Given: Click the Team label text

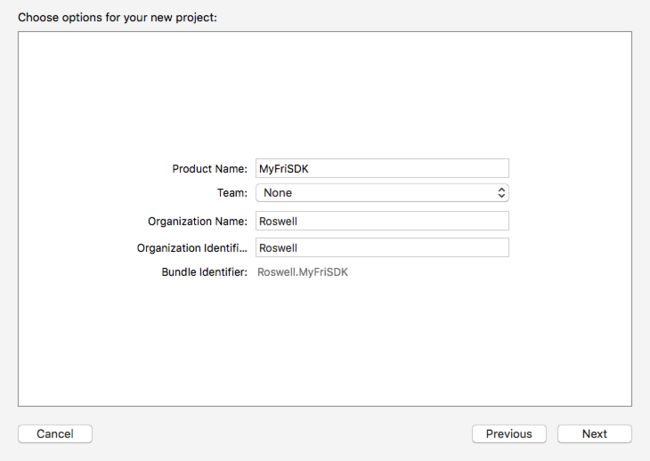Looking at the screenshot, I should 232,193.
